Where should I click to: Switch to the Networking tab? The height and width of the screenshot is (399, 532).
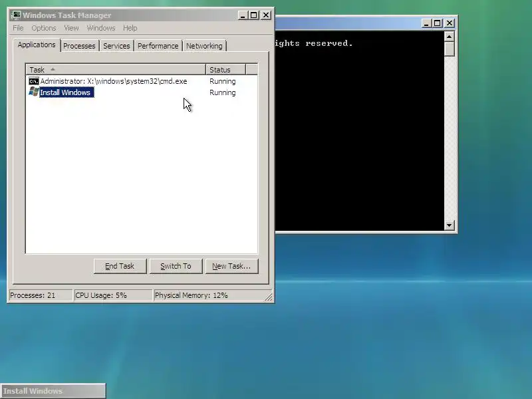tap(204, 46)
